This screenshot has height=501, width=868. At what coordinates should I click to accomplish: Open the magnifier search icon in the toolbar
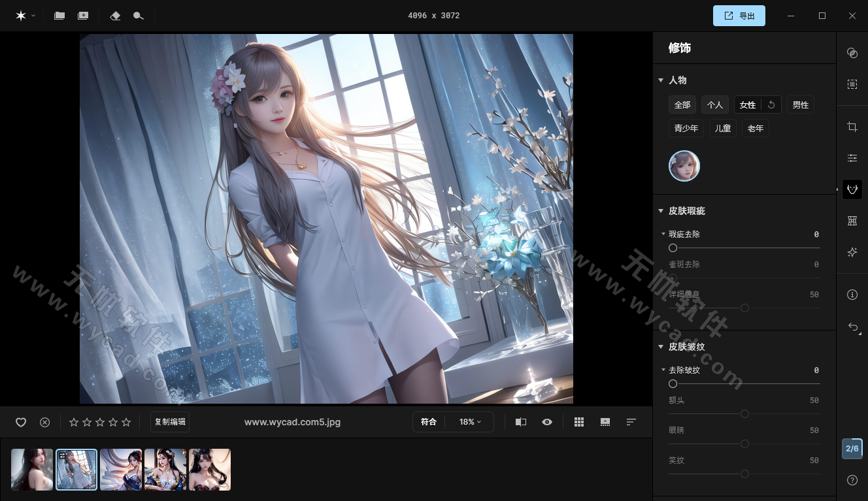point(138,15)
